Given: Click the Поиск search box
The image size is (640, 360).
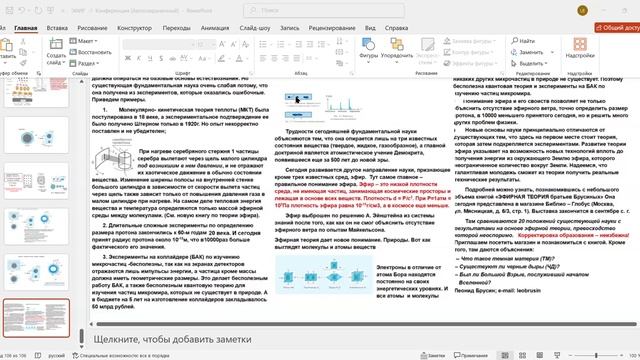Looking at the screenshot, I should 324,10.
